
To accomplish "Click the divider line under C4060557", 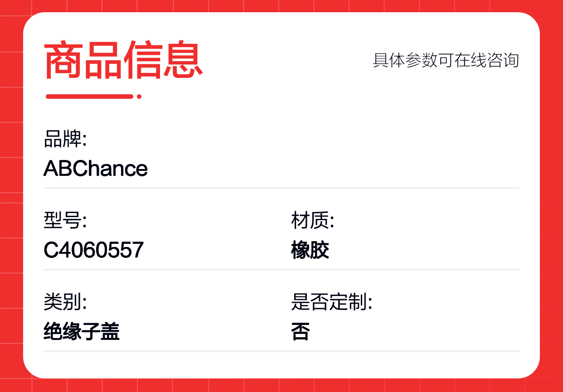I will click(281, 269).
